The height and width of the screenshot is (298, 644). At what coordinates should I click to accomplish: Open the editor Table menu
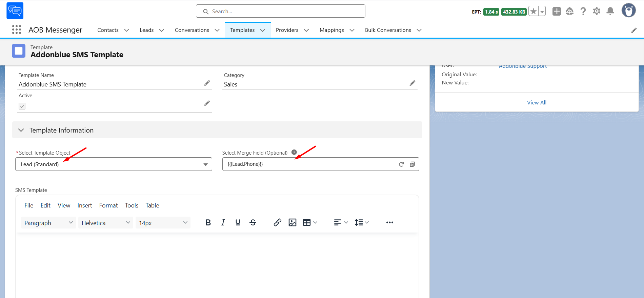click(x=152, y=205)
